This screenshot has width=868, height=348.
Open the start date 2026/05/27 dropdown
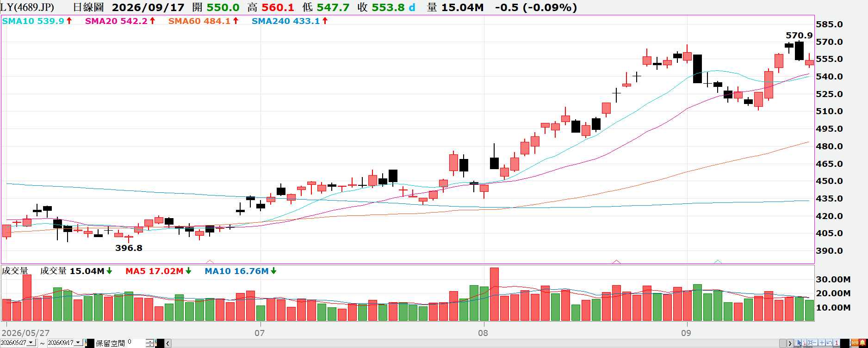[x=31, y=343]
